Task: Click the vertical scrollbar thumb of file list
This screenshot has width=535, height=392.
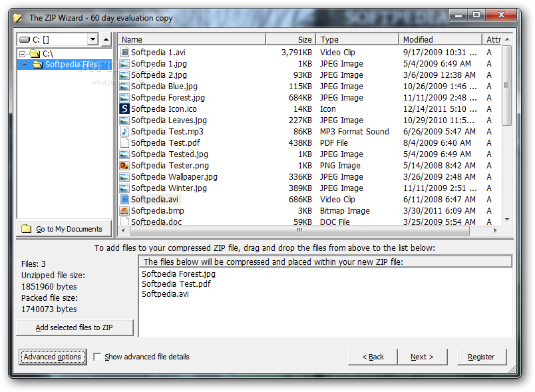Action: click(507, 85)
